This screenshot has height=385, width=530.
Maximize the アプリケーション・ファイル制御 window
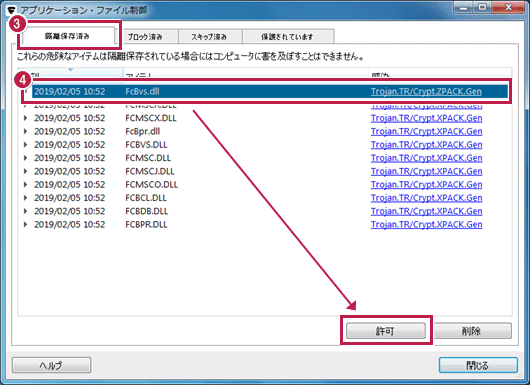tap(482, 7)
